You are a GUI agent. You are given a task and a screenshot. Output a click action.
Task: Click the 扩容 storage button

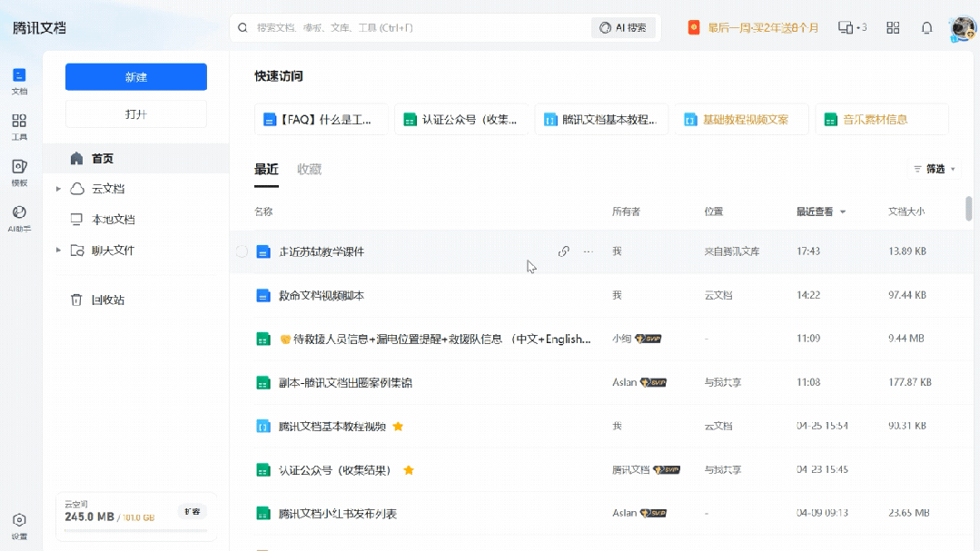coord(191,511)
